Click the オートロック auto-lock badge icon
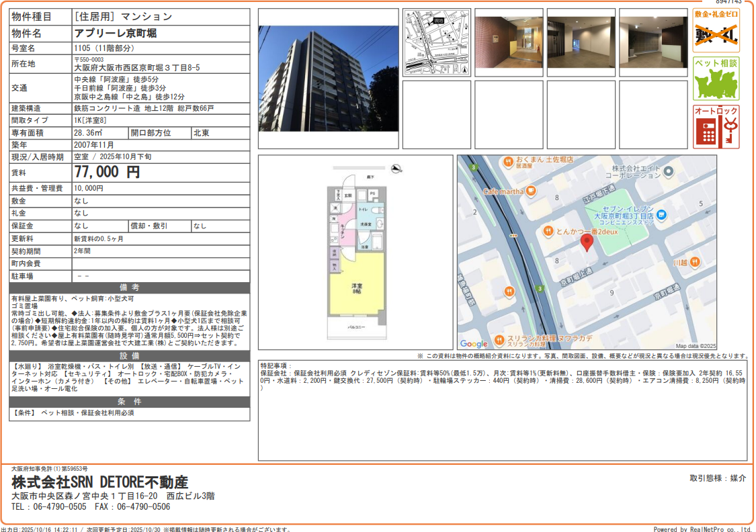Image resolution: width=756 pixels, height=532 pixels. [x=716, y=127]
